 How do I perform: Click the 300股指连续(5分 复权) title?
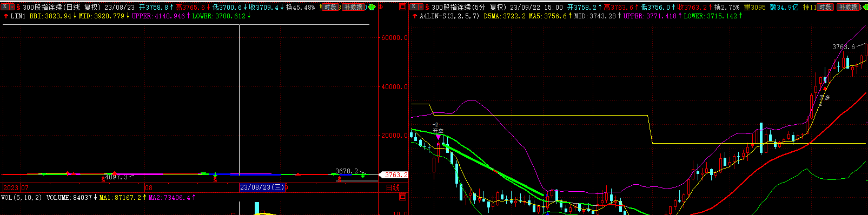[x=469, y=8]
